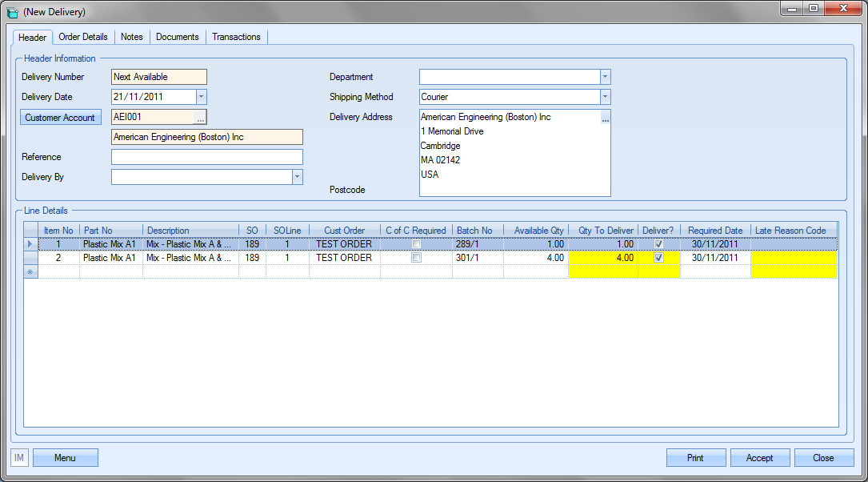Click the Menu button
The width and height of the screenshot is (868, 482).
(x=65, y=458)
